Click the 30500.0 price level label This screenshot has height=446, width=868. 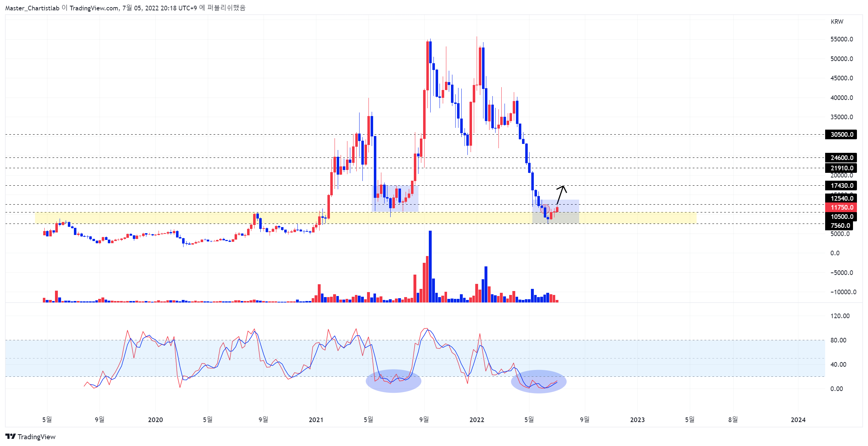pyautogui.click(x=841, y=135)
